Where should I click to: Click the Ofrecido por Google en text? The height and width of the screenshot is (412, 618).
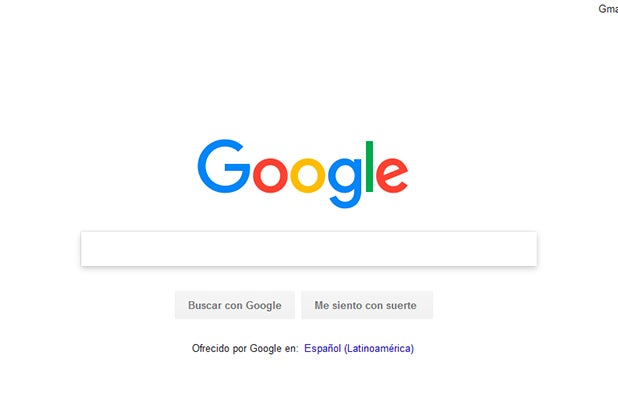(x=245, y=349)
